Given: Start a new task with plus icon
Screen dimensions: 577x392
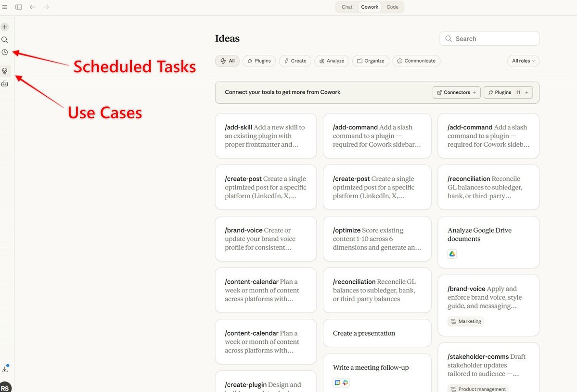Looking at the screenshot, I should pyautogui.click(x=5, y=27).
